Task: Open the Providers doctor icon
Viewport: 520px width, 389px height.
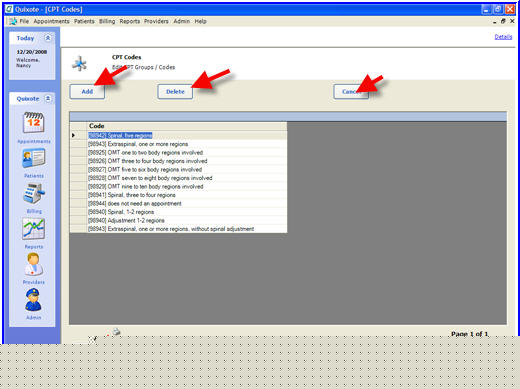Action: 33,264
